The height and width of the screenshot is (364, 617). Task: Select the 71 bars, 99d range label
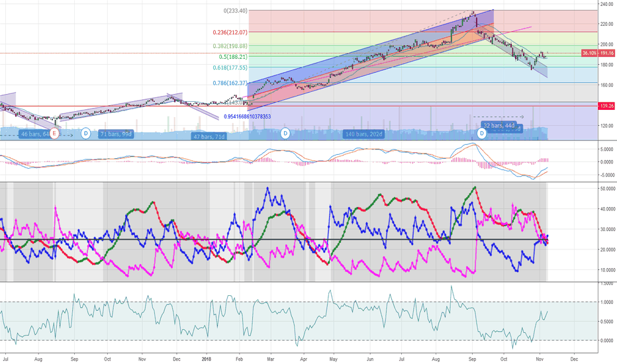coord(116,134)
